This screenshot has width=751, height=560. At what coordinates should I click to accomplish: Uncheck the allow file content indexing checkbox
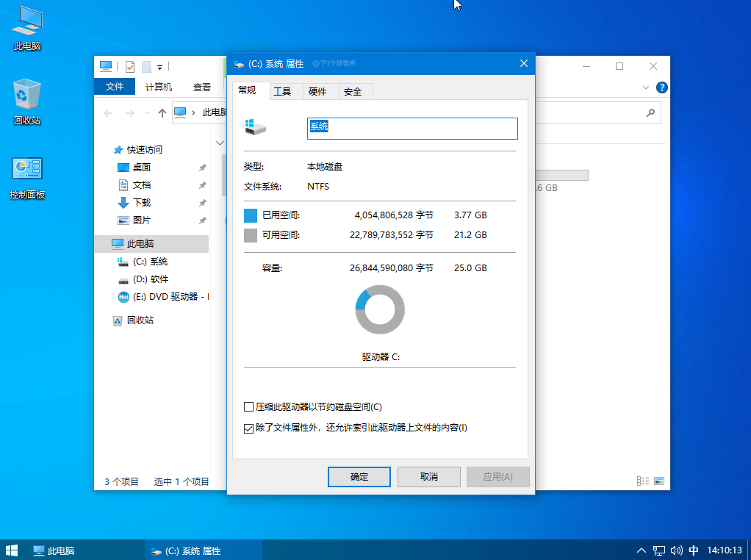(x=248, y=428)
